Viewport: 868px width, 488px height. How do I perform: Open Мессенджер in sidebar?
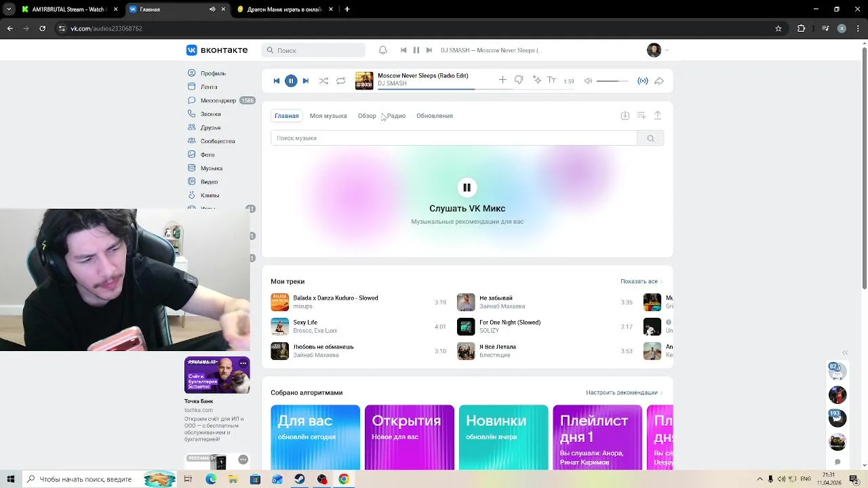click(x=218, y=100)
